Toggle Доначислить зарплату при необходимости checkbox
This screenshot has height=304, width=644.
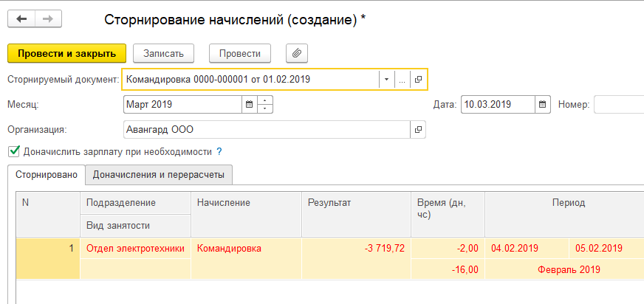click(x=13, y=151)
